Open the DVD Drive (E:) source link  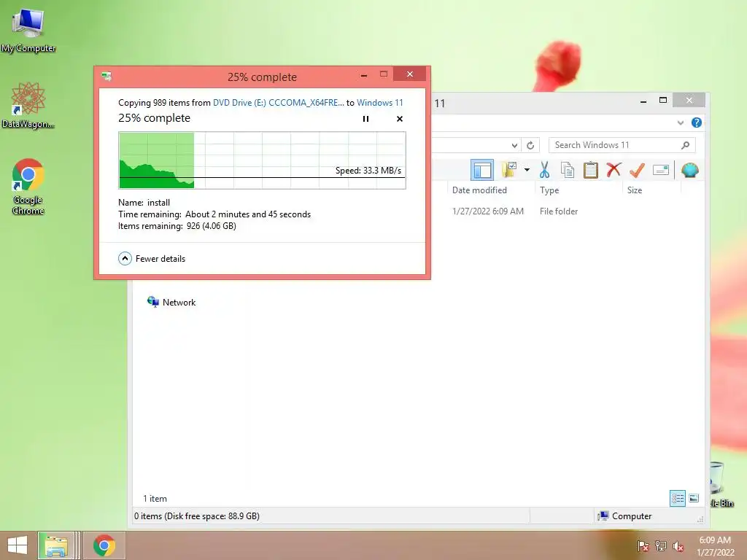click(x=278, y=102)
